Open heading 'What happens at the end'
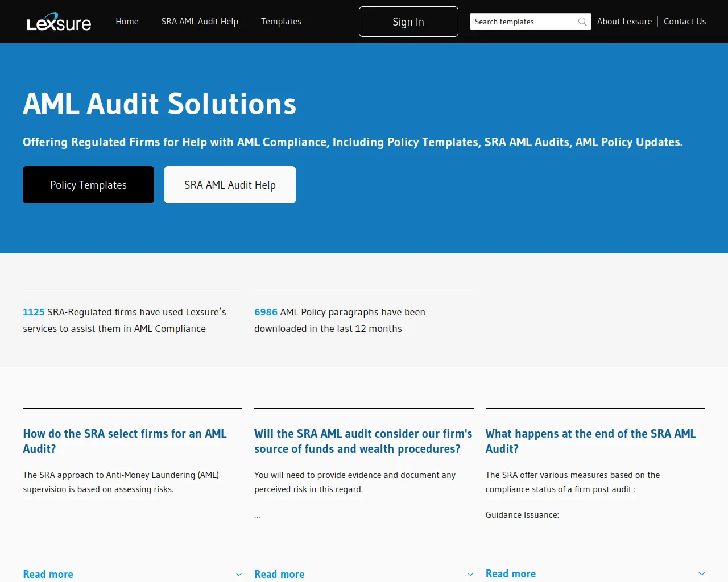728x582 pixels. [x=591, y=441]
